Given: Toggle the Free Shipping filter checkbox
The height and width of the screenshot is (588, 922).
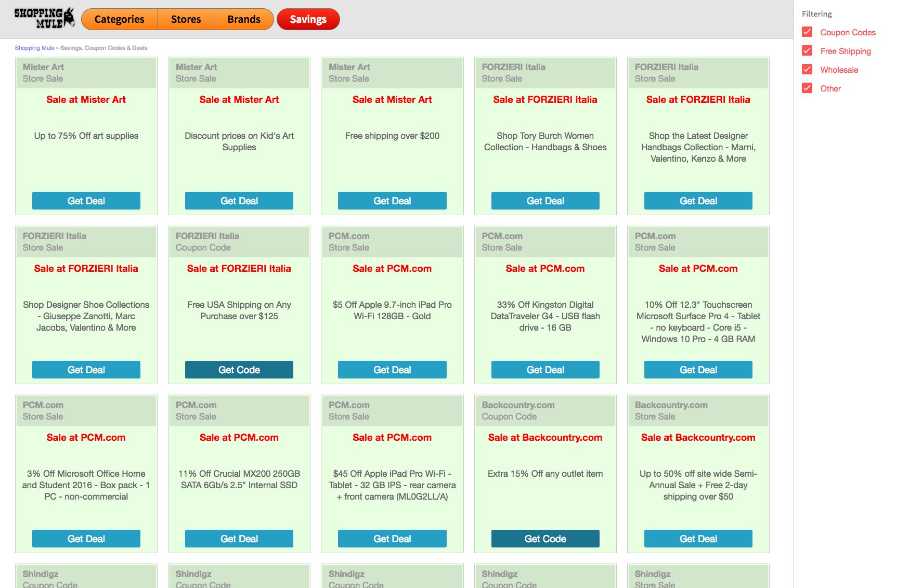Looking at the screenshot, I should click(x=807, y=51).
